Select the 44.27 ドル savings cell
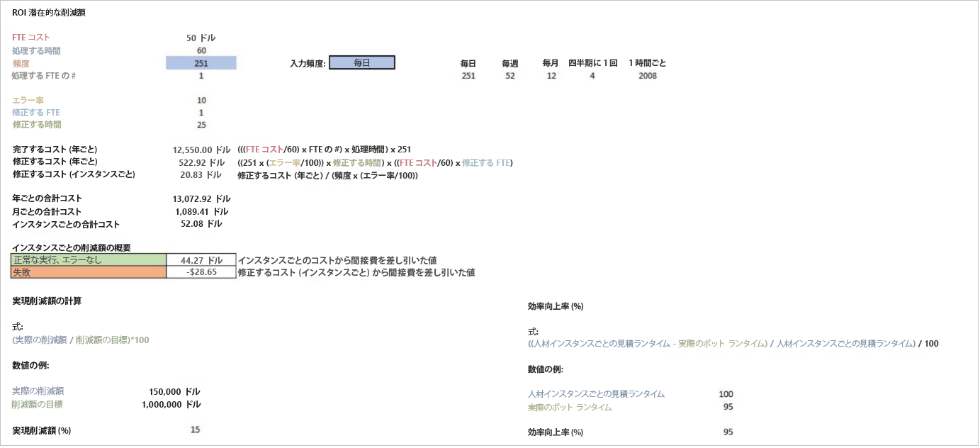Viewport: 980px width, 448px height. click(201, 260)
